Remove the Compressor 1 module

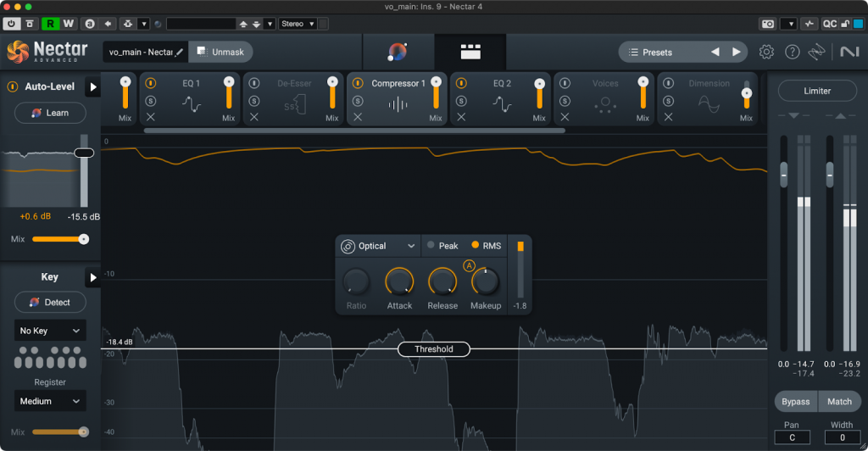[x=358, y=118]
